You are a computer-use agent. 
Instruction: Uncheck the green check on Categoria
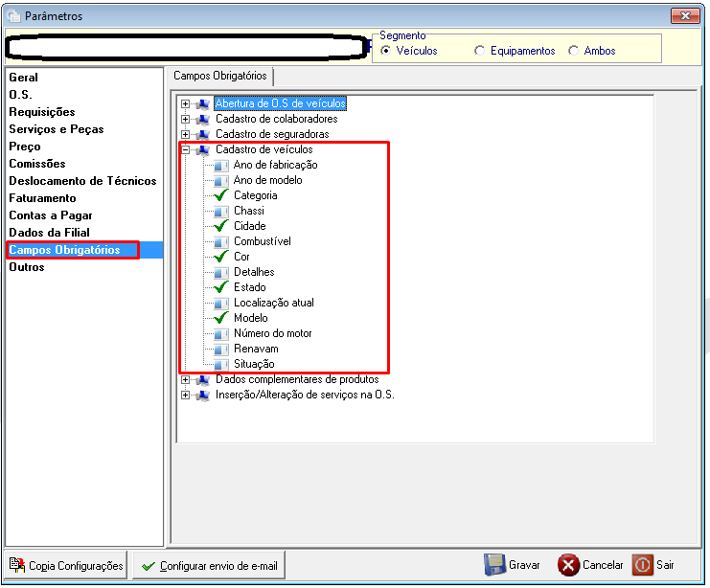(x=221, y=195)
